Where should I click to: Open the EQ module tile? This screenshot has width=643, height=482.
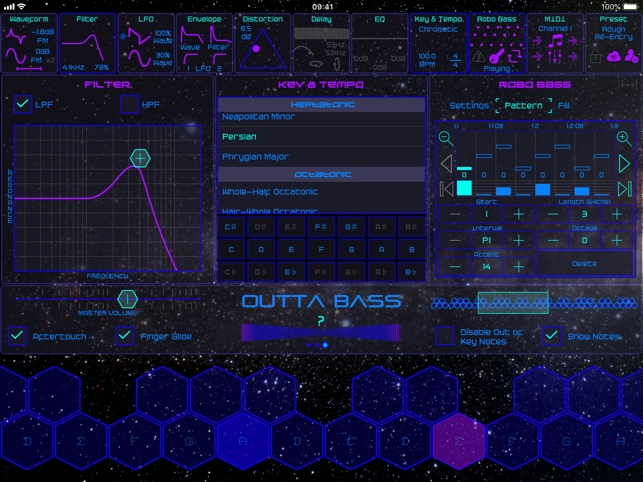point(380,43)
